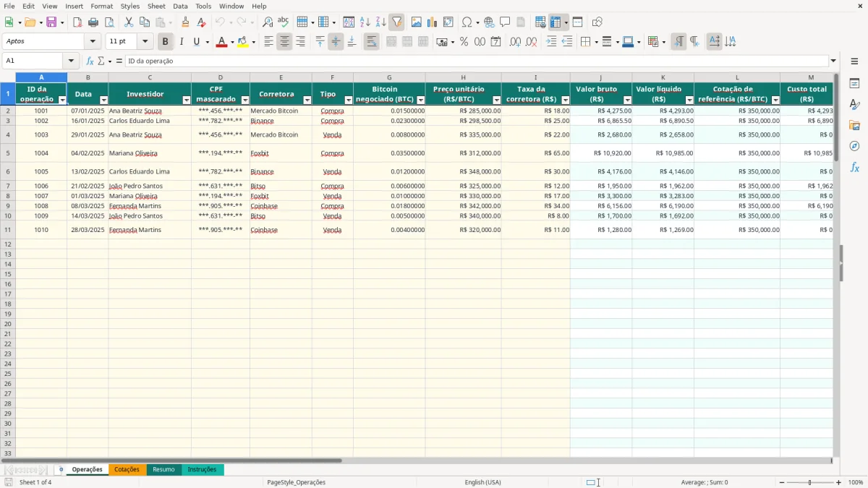Export directly as PDF
The image size is (868, 488).
pyautogui.click(x=77, y=22)
